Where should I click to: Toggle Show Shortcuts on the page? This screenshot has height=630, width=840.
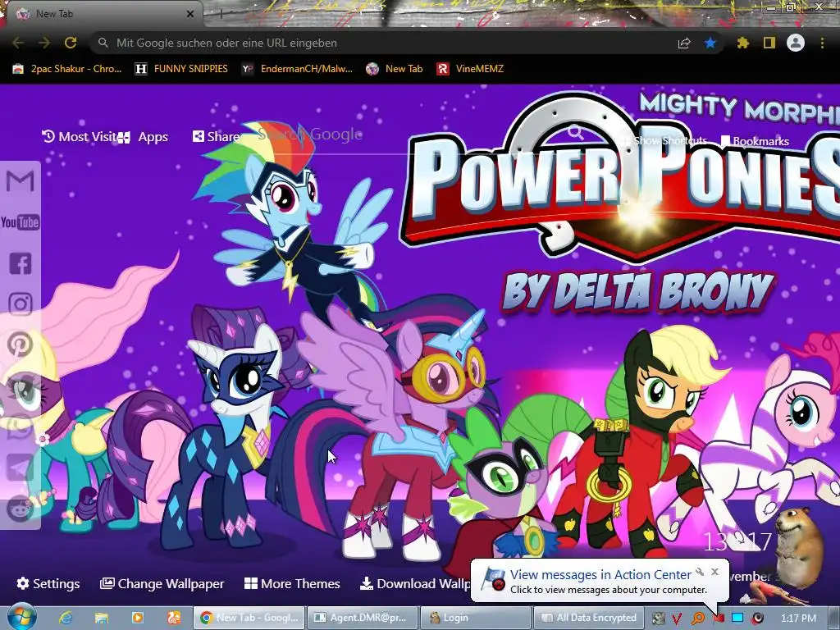tap(664, 141)
